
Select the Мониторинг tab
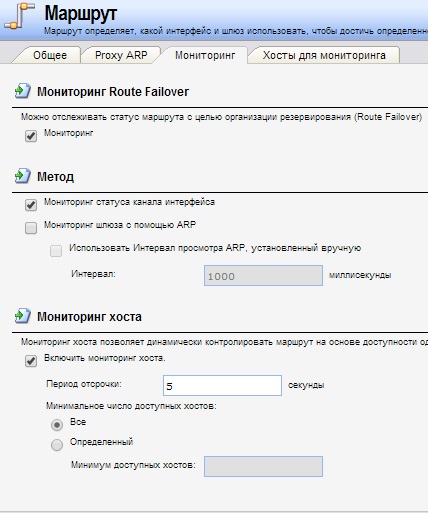[x=205, y=55]
